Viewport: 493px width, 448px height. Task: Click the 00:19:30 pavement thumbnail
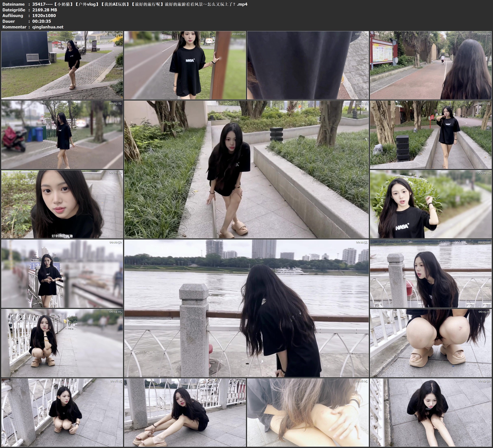point(431,412)
